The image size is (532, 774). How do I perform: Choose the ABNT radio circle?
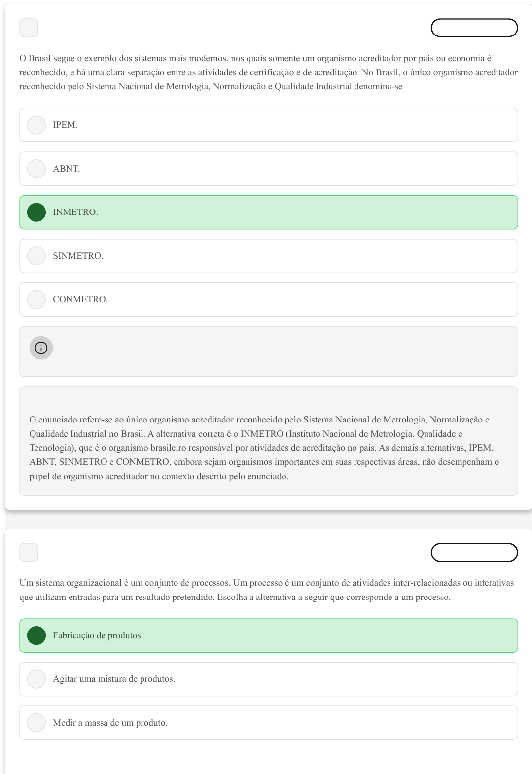[36, 169]
